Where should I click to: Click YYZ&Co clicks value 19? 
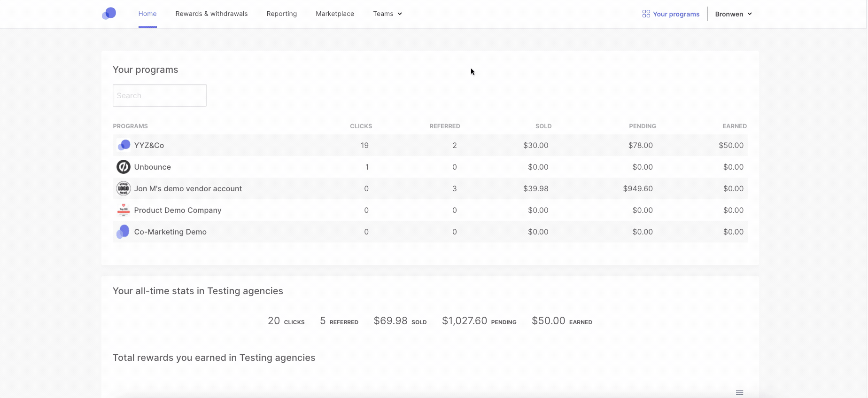[364, 145]
